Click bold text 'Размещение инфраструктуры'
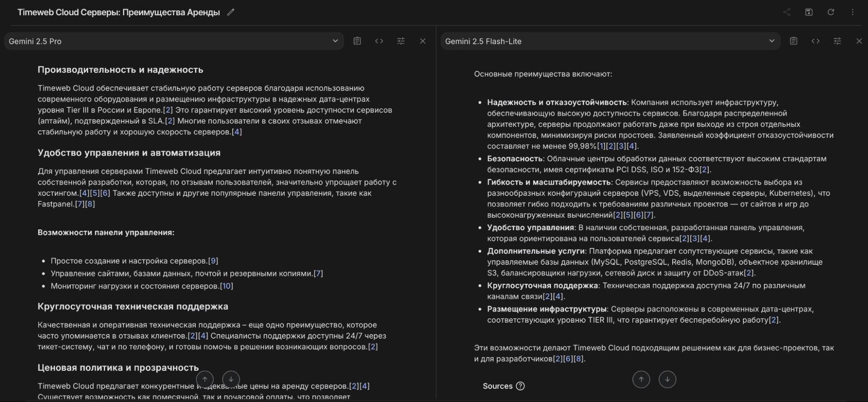The width and height of the screenshot is (868, 402). tap(547, 309)
